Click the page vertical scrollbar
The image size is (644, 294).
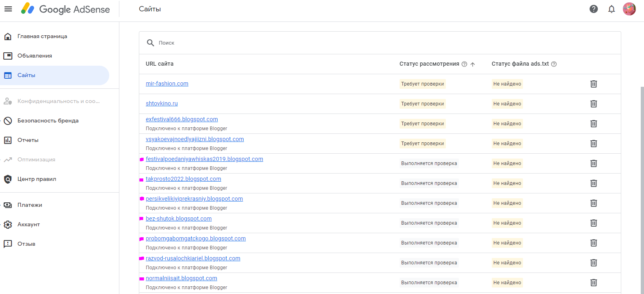(x=642, y=190)
